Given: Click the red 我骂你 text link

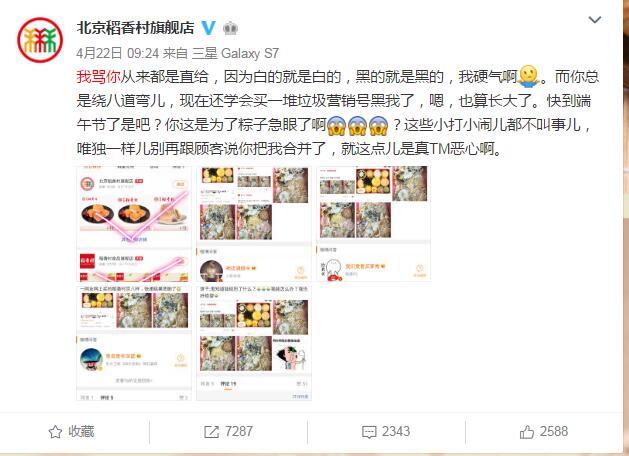Looking at the screenshot, I should coord(98,76).
